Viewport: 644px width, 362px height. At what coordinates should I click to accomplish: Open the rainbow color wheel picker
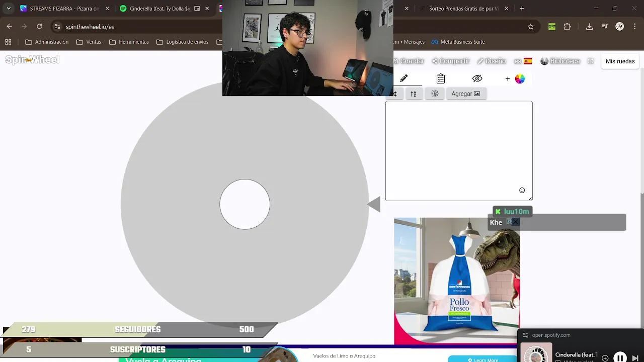[520, 79]
